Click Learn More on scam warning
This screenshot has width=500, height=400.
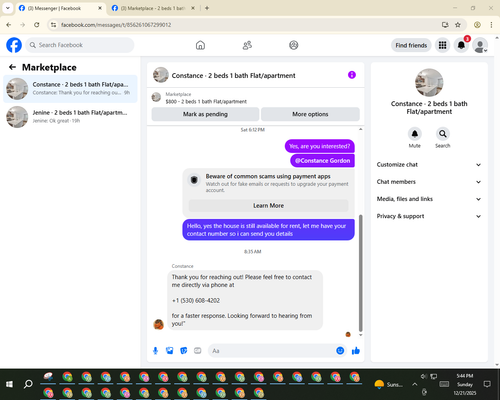269,206
